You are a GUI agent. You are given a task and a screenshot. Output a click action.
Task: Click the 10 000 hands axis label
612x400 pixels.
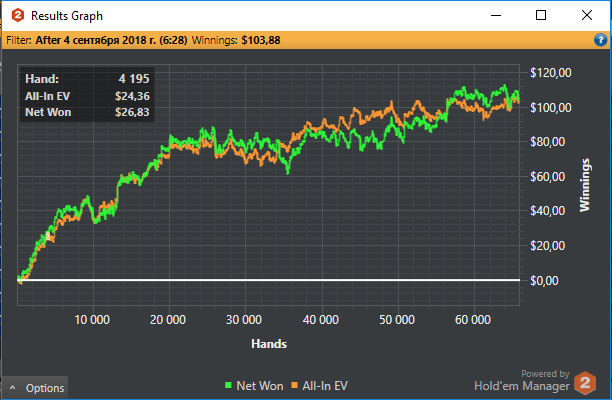(x=92, y=320)
